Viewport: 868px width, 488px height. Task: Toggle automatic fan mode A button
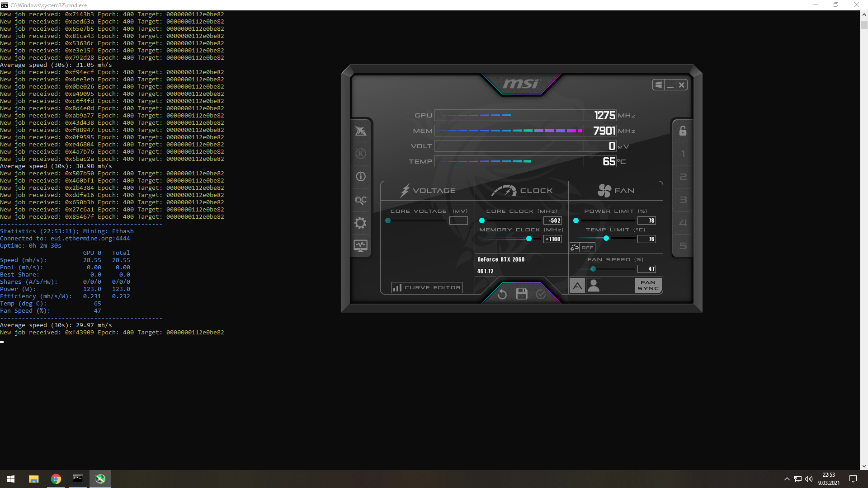point(577,286)
